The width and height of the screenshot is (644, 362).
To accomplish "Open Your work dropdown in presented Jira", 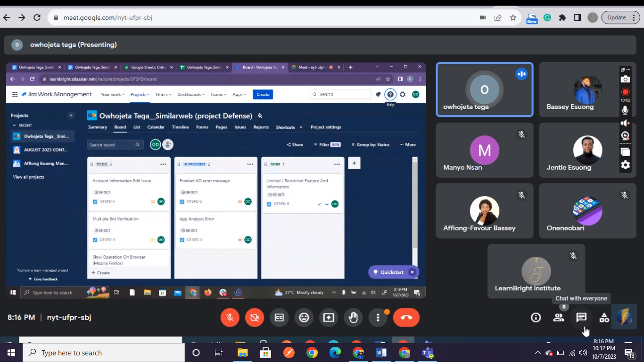I will point(113,94).
